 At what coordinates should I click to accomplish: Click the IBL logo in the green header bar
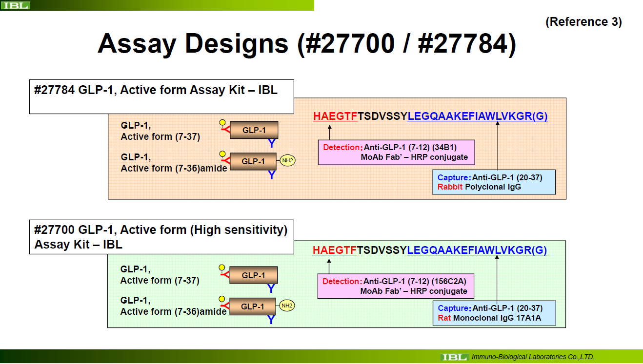(16, 5)
